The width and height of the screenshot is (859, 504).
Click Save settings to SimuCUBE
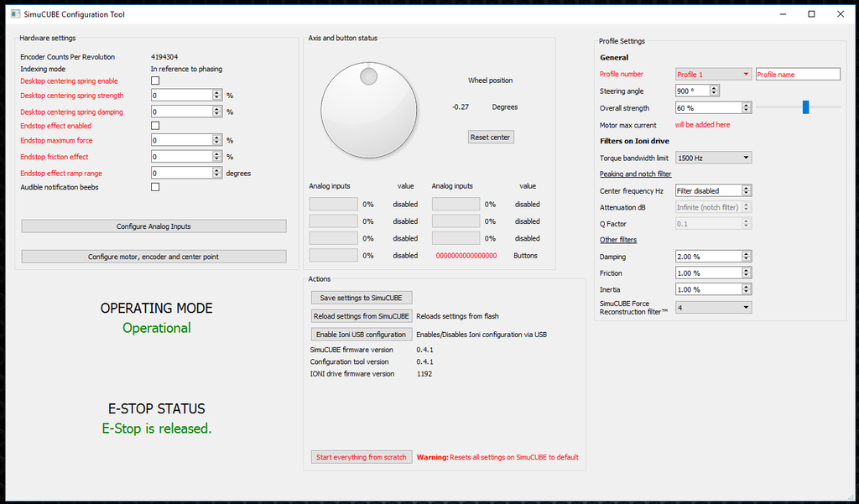click(362, 298)
